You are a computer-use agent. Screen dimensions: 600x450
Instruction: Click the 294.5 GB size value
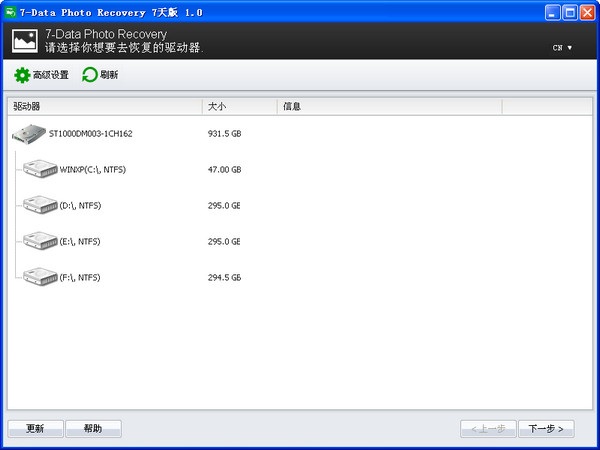(224, 277)
